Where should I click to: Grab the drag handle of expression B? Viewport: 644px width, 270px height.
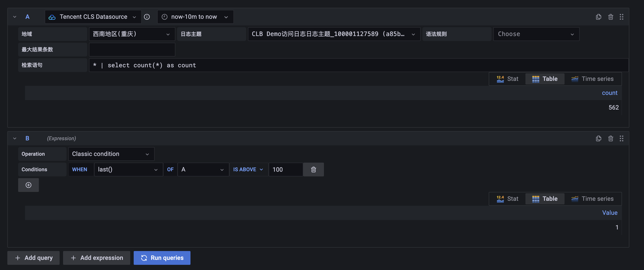pos(622,138)
